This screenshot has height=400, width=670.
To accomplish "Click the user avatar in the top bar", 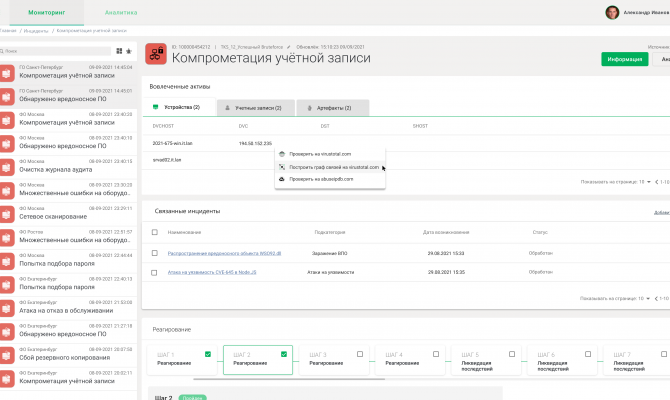I will coord(612,12).
